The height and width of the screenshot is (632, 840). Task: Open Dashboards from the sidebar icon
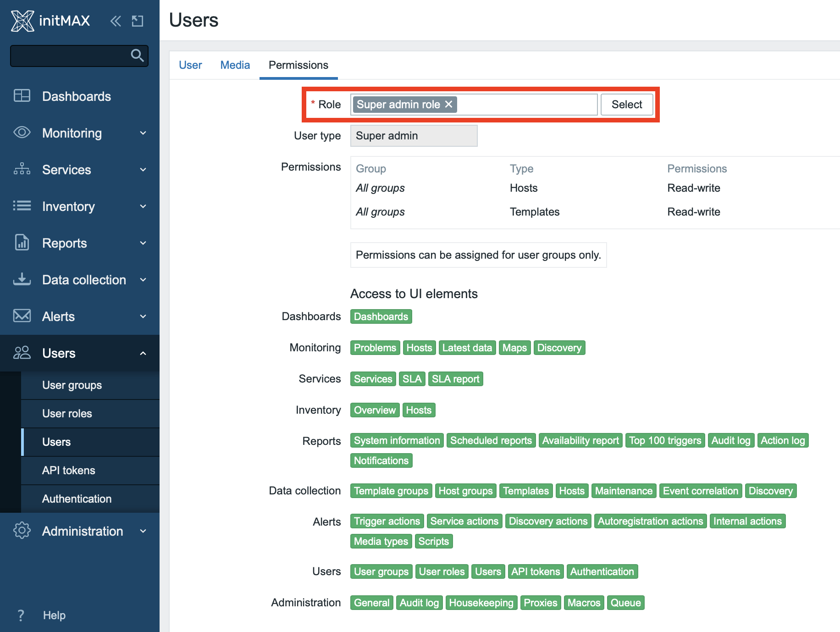pyautogui.click(x=22, y=96)
